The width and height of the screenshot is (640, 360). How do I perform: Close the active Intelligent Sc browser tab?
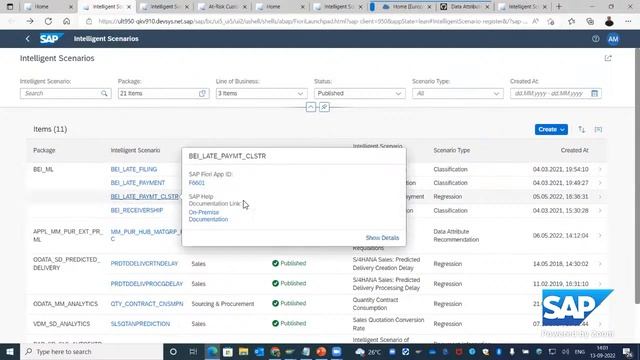tap(129, 7)
